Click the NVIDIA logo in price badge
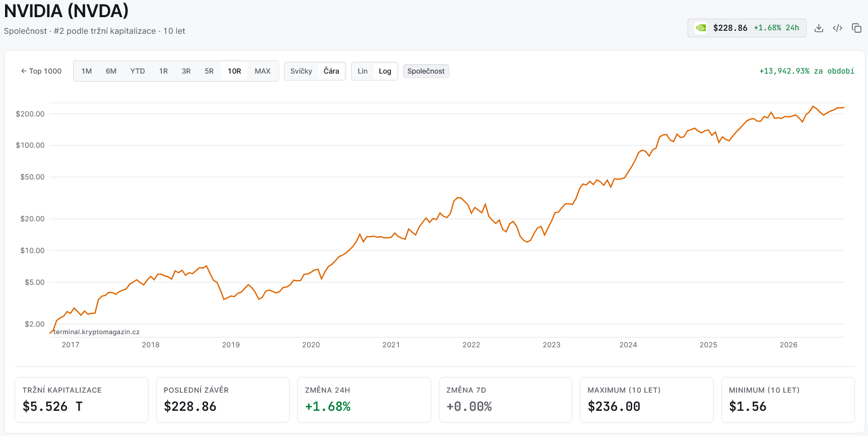This screenshot has height=436, width=868. pyautogui.click(x=701, y=28)
